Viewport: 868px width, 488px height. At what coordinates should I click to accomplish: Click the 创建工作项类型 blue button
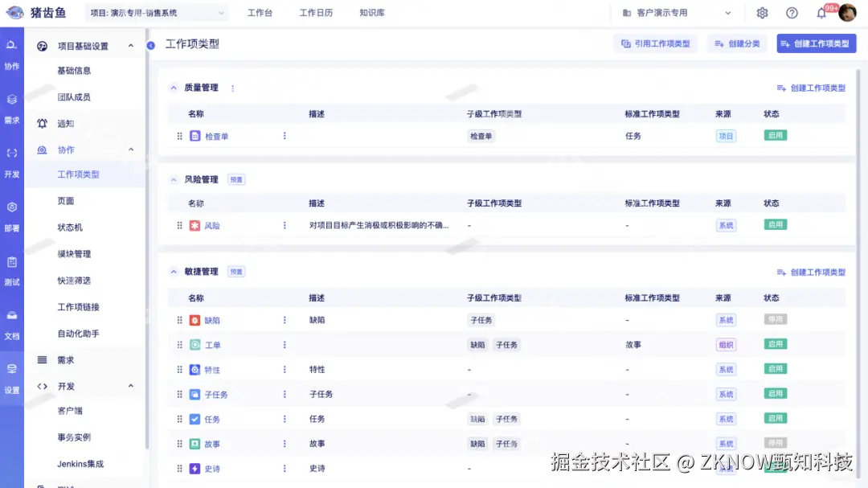coord(816,43)
